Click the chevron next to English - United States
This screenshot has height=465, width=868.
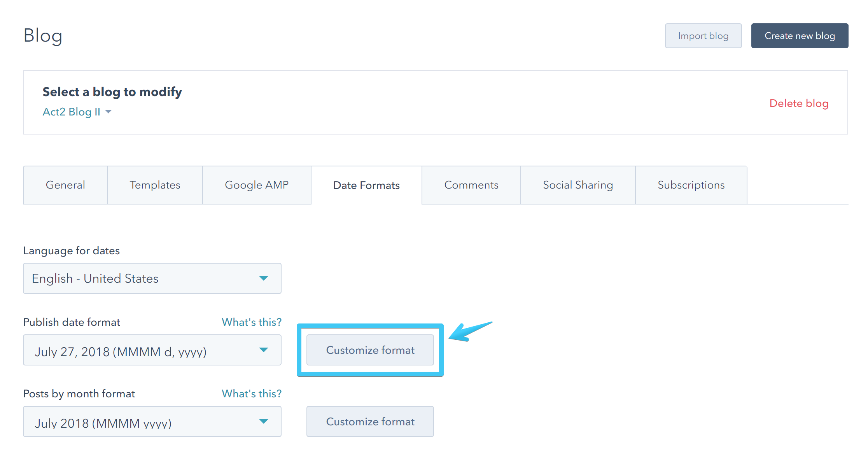(264, 278)
